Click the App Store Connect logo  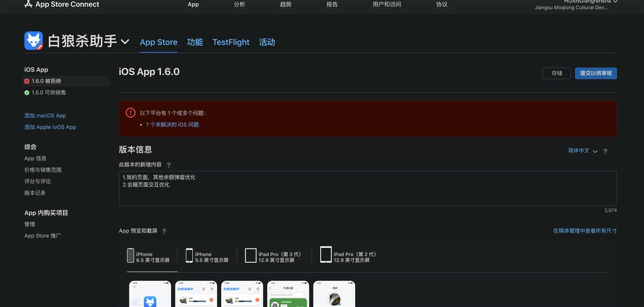[x=62, y=5]
